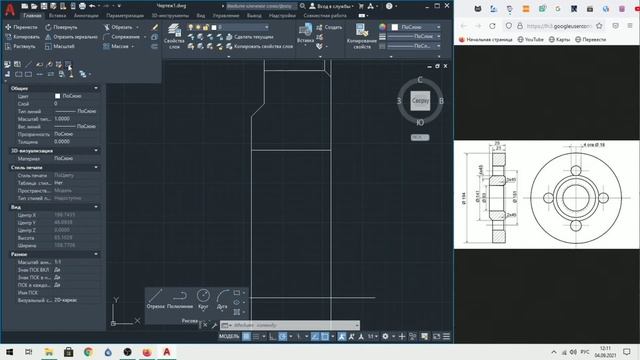Click the МОДЕЛЬ button in status bar
This screenshot has height=360, width=640.
tap(229, 337)
